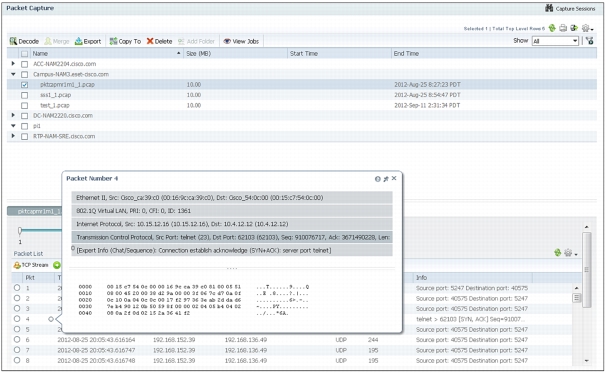
Task: Click the outer panel scrollbar up arrow
Action: pos(586,227)
